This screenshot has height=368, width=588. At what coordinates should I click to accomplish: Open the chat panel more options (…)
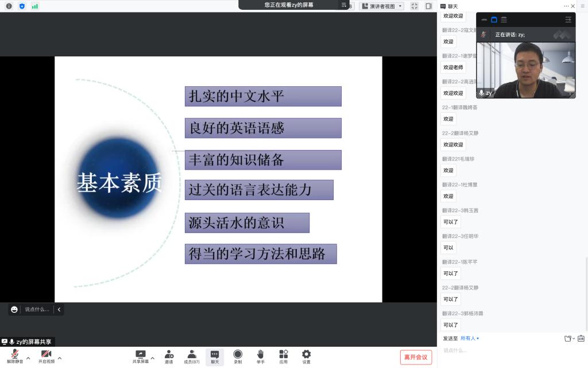click(x=566, y=6)
